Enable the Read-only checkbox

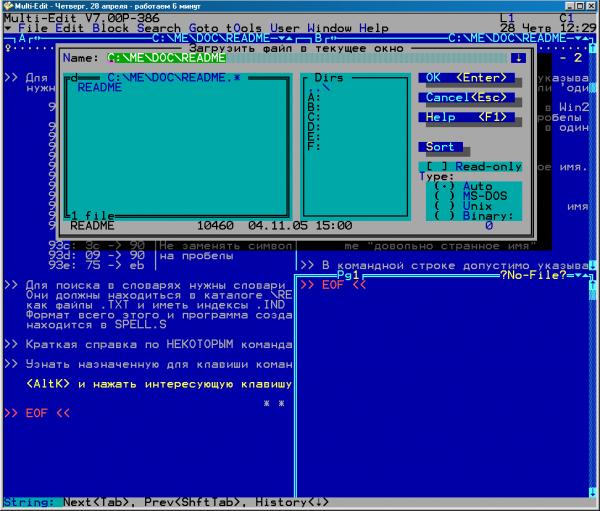pyautogui.click(x=434, y=166)
